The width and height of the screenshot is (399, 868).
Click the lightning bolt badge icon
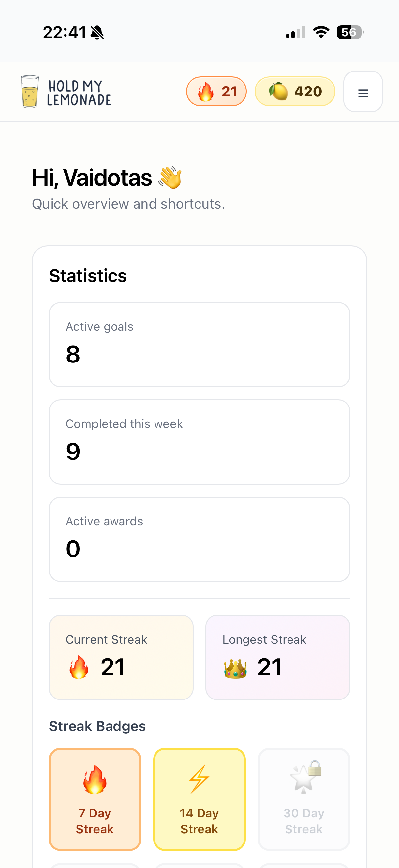click(199, 779)
